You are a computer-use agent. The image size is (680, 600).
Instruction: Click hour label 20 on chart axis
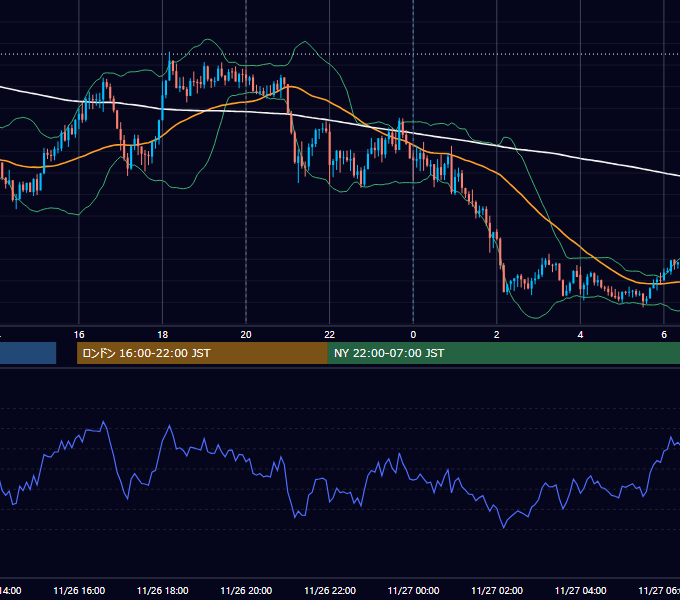[246, 335]
